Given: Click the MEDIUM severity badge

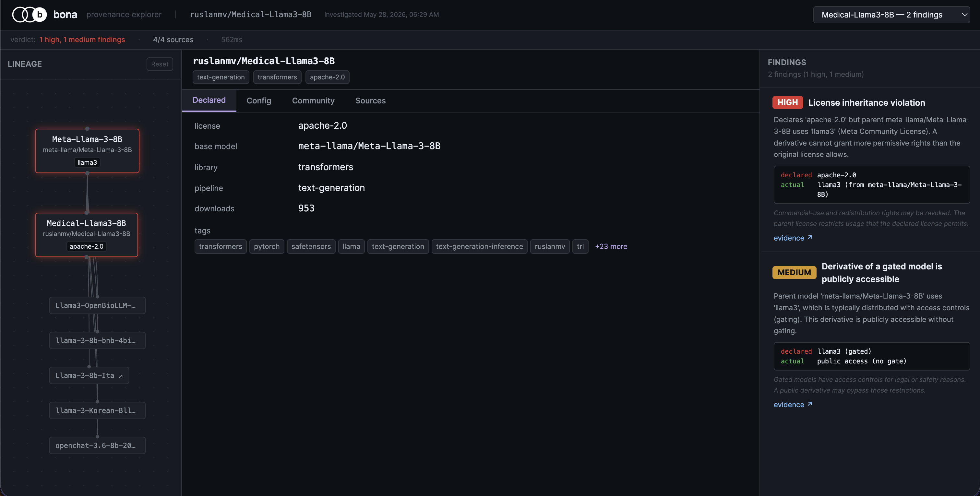Looking at the screenshot, I should (x=795, y=273).
